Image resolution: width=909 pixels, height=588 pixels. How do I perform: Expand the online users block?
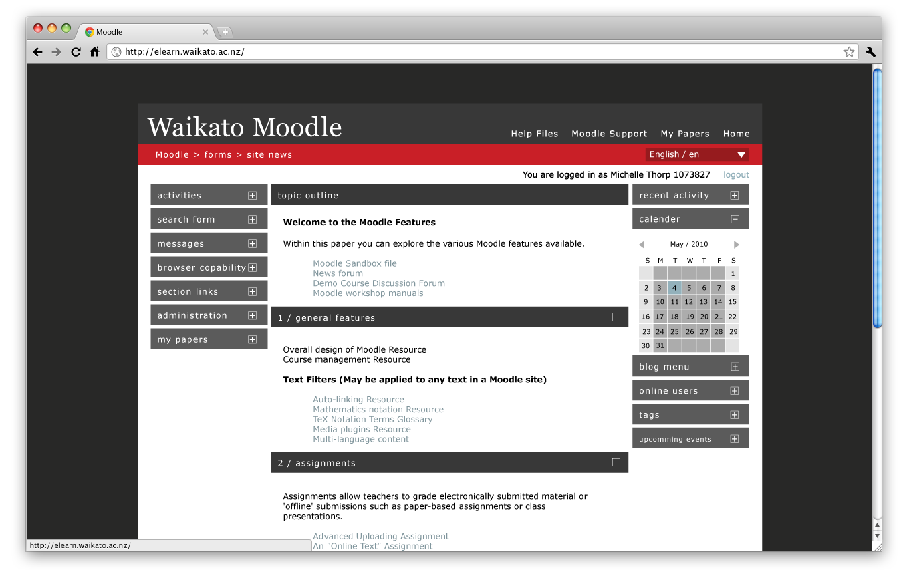pyautogui.click(x=735, y=391)
